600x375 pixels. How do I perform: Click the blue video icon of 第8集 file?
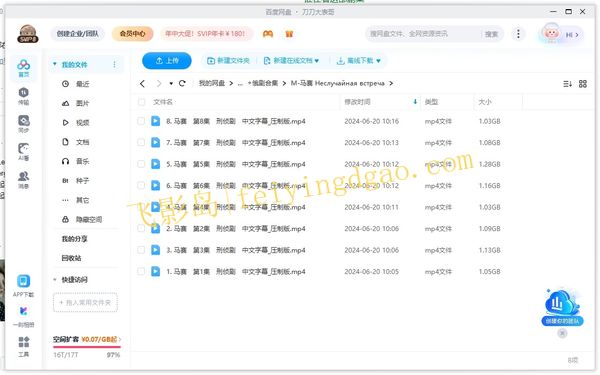point(155,121)
